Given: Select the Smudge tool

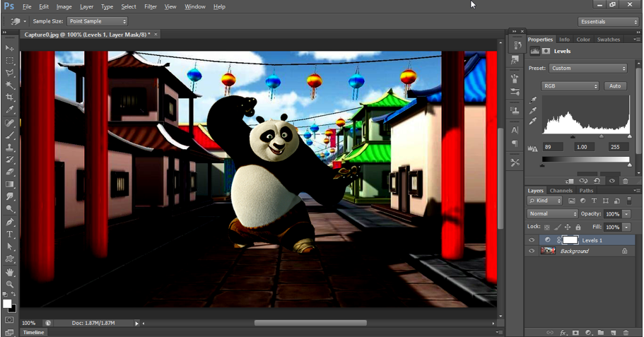Looking at the screenshot, I should 9,196.
